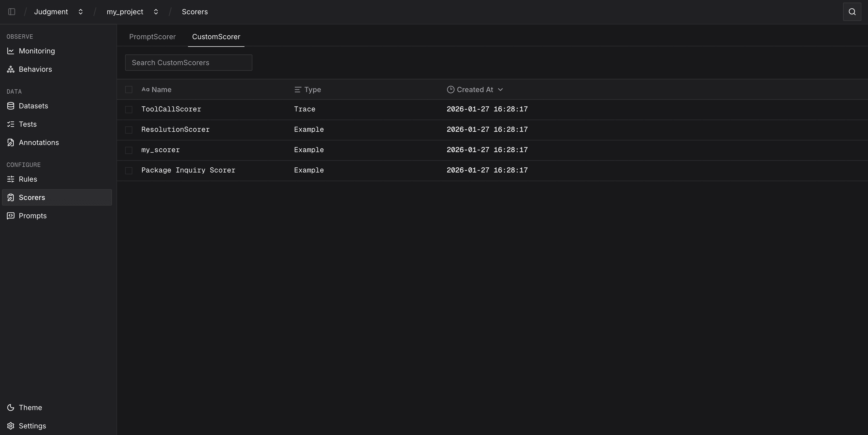Select the CustomScorer tab
The height and width of the screenshot is (435, 868).
click(x=216, y=37)
